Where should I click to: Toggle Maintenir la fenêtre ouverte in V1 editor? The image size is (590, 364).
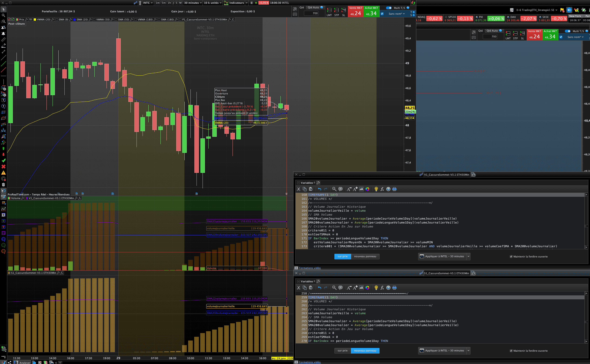pos(511,257)
